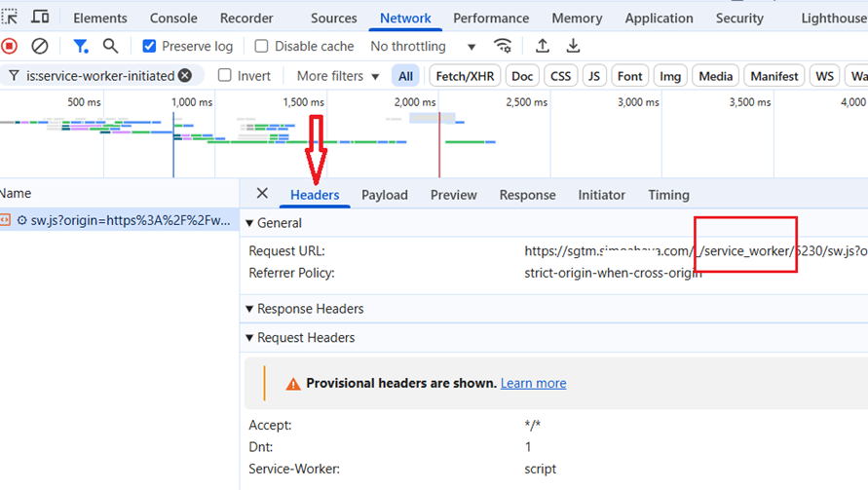The height and width of the screenshot is (490, 868).
Task: Toggle the network filter funnel icon
Action: click(81, 46)
